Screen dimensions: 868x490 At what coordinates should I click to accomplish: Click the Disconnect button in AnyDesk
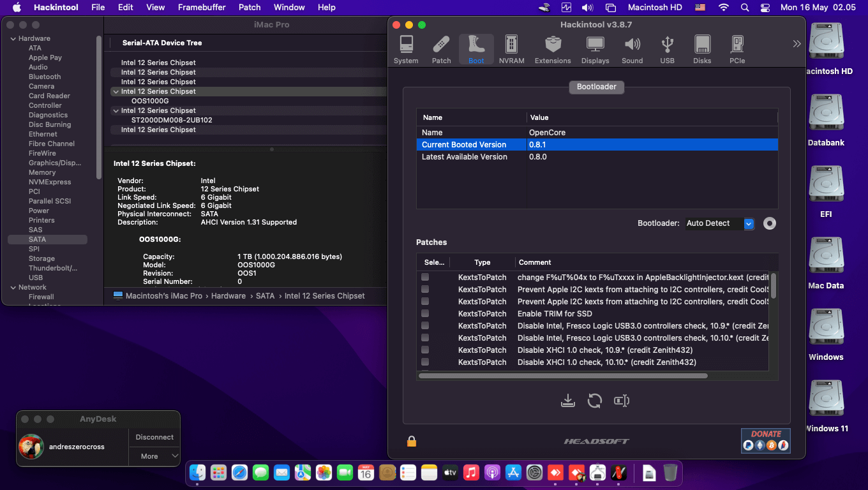tap(154, 437)
